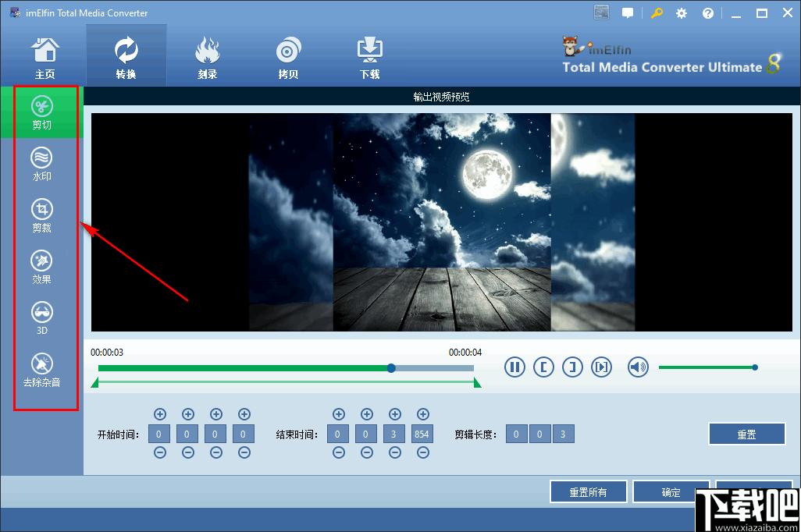The image size is (801, 532).
Task: Decrease start time hours with minus
Action: [x=160, y=452]
